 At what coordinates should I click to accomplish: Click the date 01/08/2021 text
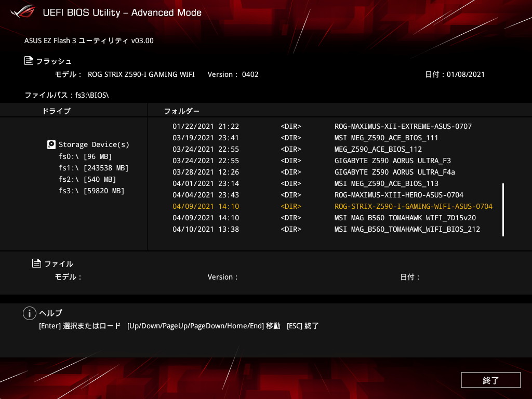click(x=465, y=74)
